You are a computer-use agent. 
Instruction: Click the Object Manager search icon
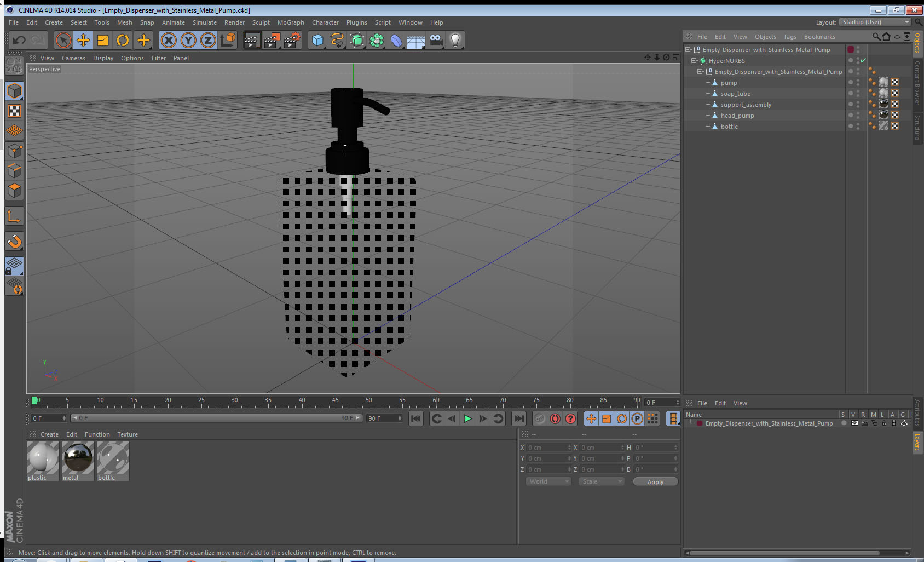pos(876,37)
